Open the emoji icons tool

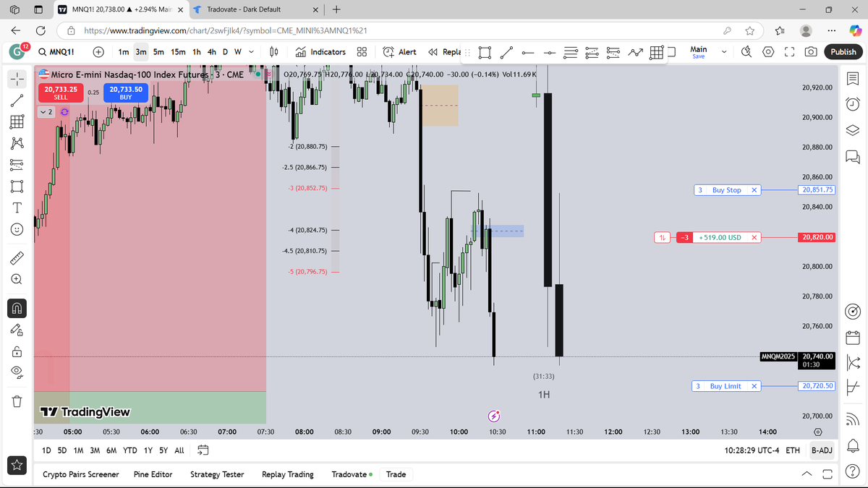18,229
